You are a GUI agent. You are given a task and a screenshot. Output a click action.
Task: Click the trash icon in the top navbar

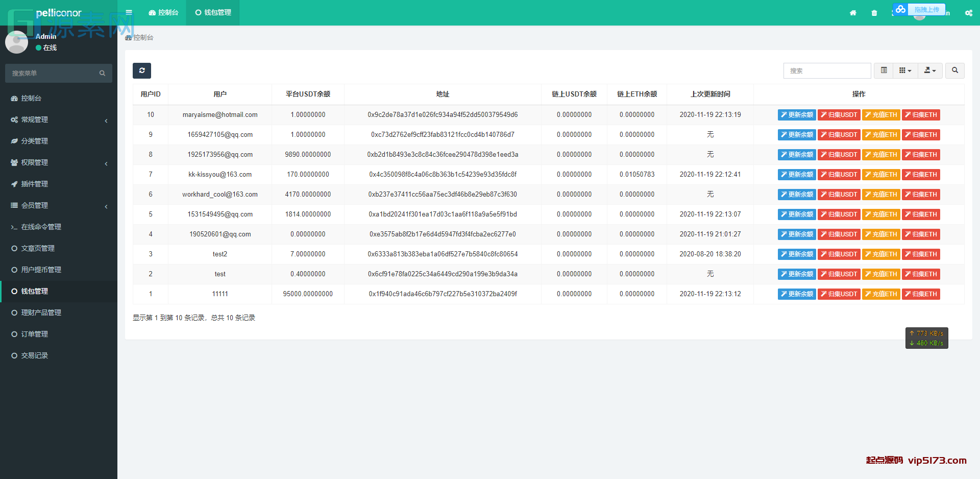click(874, 13)
